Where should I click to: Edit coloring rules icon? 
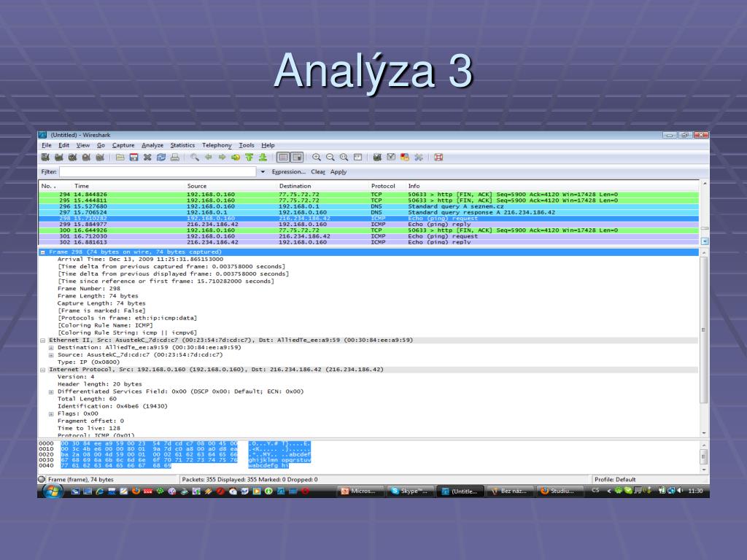[x=405, y=157]
